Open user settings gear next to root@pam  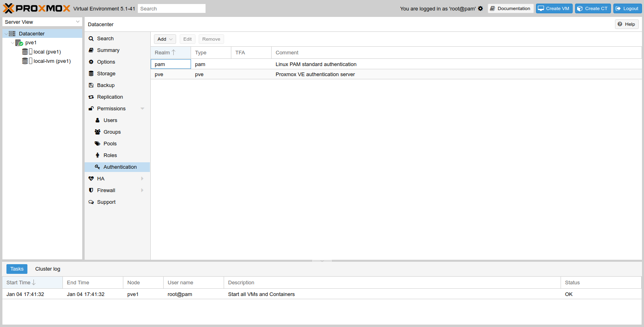click(x=480, y=8)
